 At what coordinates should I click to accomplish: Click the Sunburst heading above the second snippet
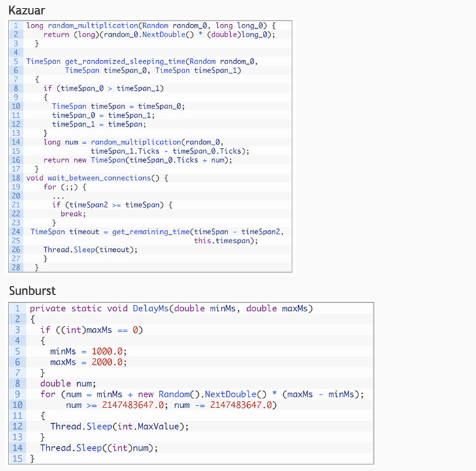(x=33, y=290)
